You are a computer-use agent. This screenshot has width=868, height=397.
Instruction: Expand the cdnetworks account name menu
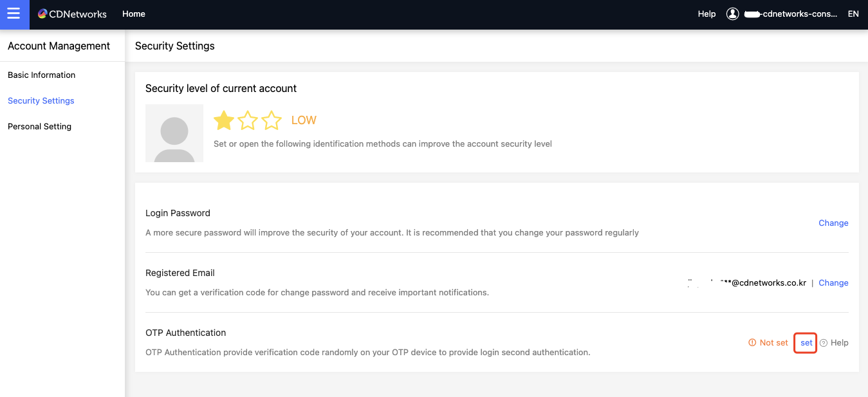791,14
